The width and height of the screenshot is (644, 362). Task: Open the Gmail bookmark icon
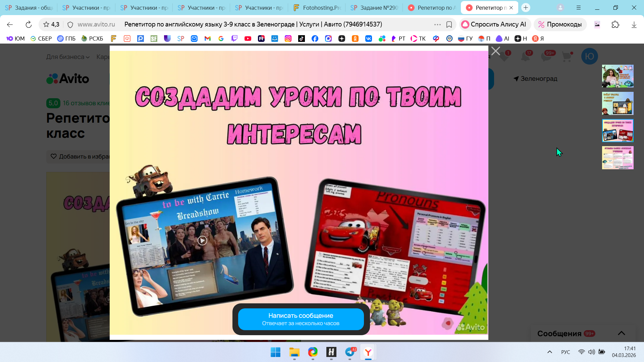click(207, 39)
